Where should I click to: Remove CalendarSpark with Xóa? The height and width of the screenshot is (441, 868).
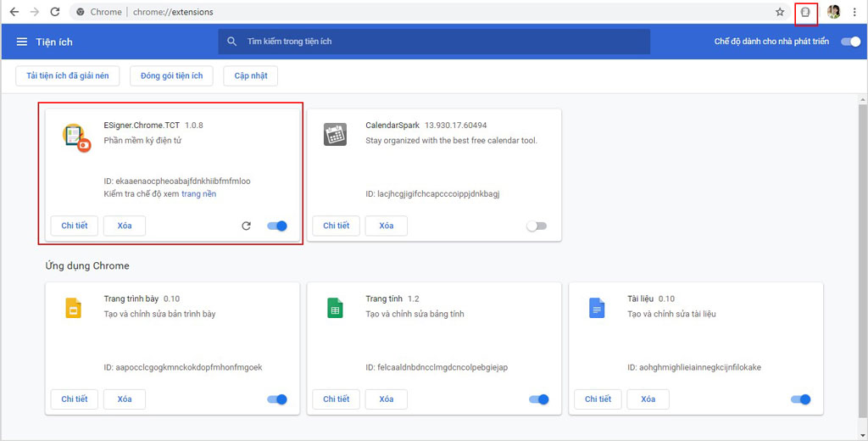pyautogui.click(x=387, y=226)
